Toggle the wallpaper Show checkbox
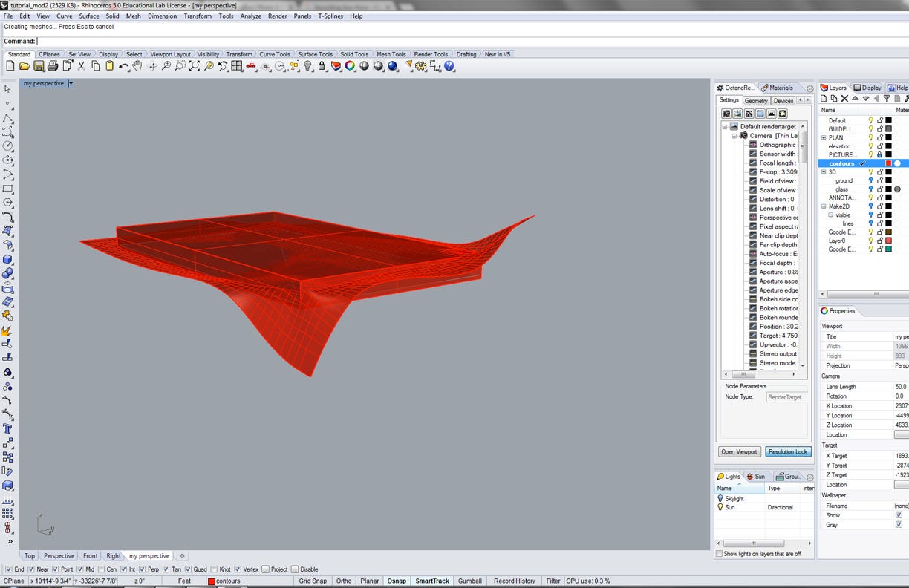Viewport: 909px width, 588px height. [899, 515]
